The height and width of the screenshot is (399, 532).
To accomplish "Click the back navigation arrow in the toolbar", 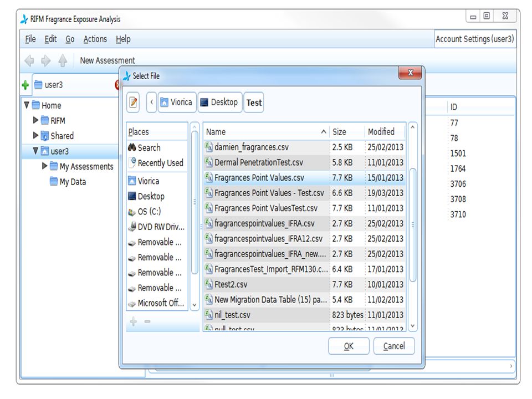I will point(29,61).
